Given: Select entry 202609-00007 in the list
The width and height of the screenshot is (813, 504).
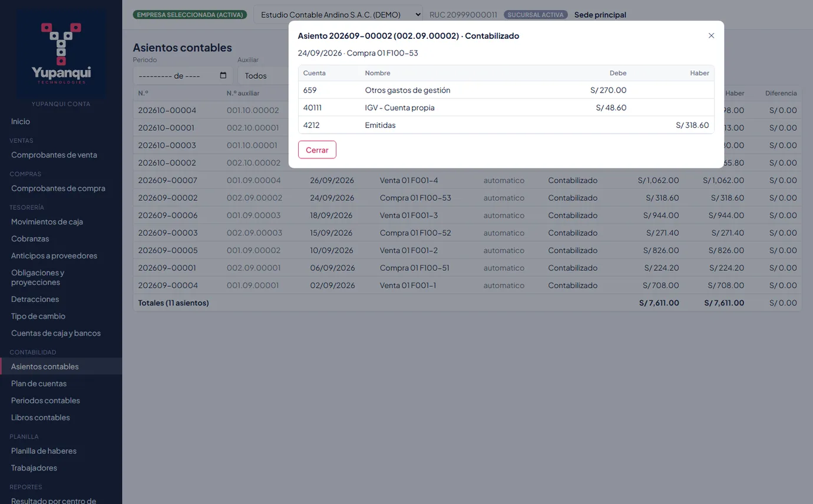Looking at the screenshot, I should coord(168,180).
